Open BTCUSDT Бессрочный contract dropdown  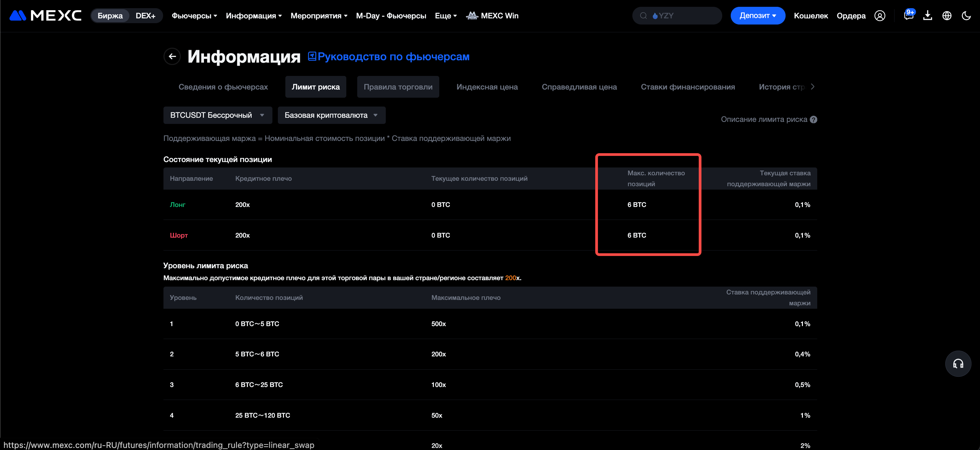(218, 115)
